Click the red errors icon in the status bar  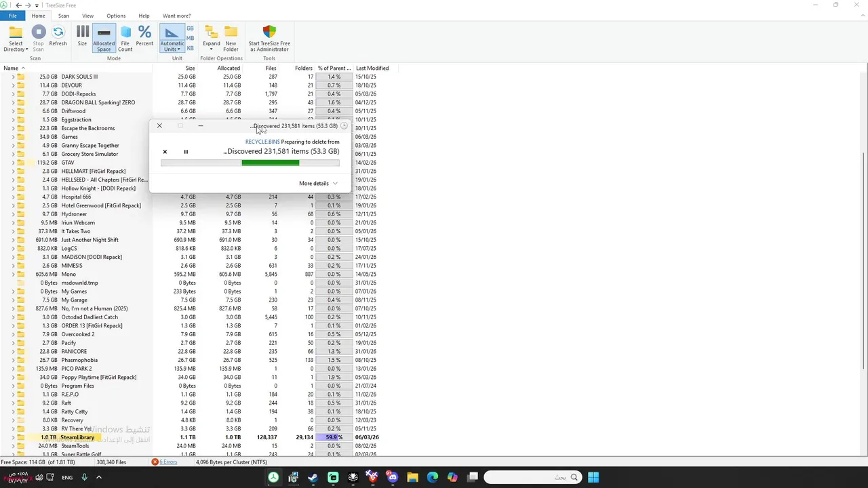click(x=155, y=462)
